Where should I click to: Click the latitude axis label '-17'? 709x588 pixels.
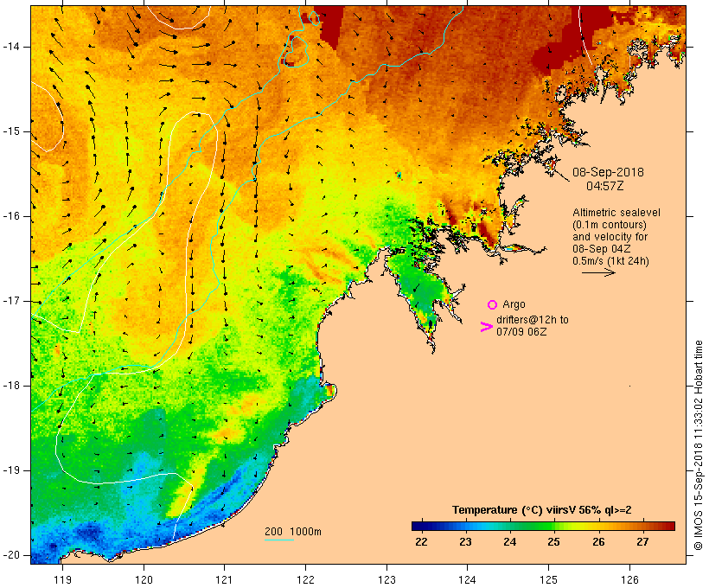11,301
